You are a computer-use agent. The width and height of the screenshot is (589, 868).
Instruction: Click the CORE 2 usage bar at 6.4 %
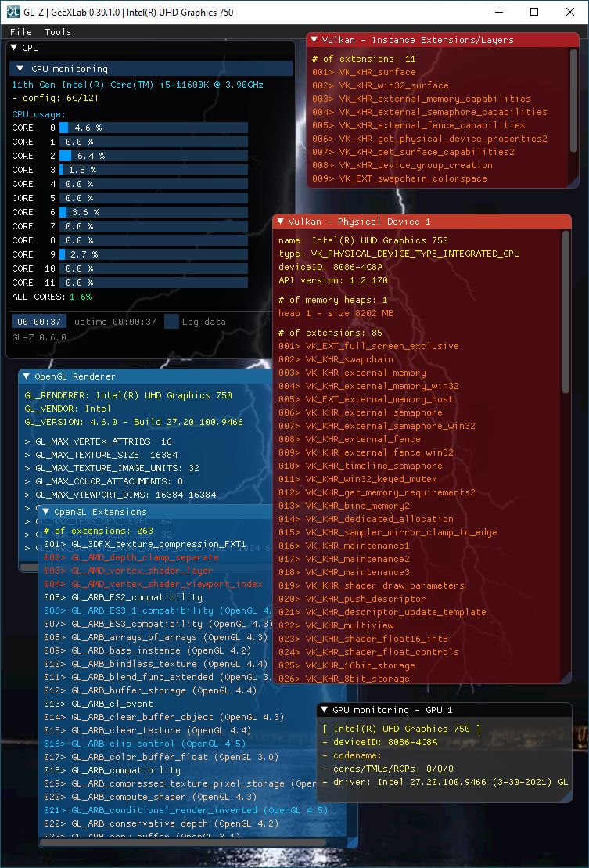tap(154, 156)
